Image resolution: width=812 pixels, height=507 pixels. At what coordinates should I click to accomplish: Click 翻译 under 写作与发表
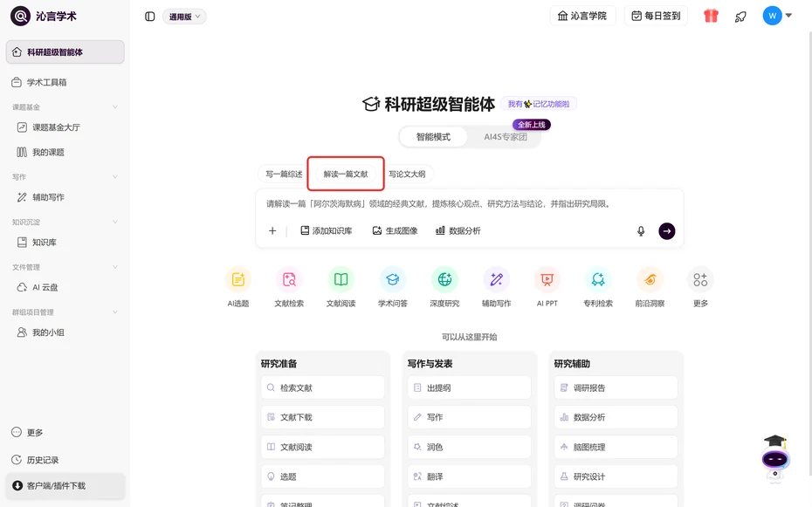click(x=469, y=476)
